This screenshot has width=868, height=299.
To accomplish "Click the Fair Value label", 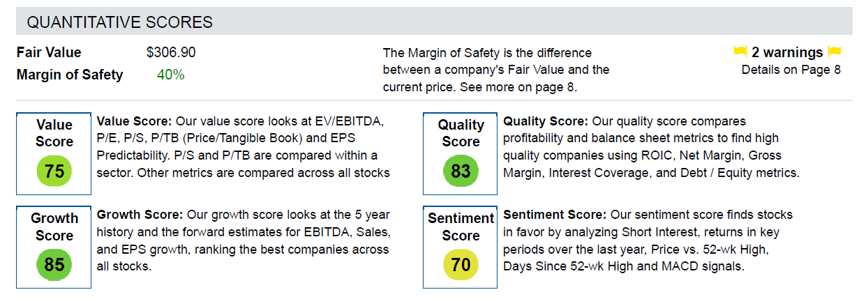I will tap(49, 53).
